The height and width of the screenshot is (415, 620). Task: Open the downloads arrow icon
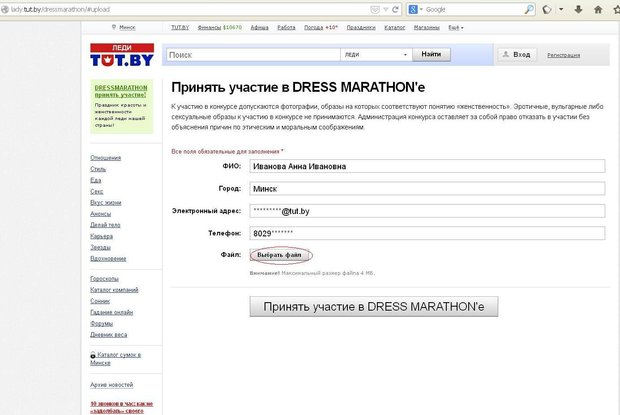coord(578,9)
